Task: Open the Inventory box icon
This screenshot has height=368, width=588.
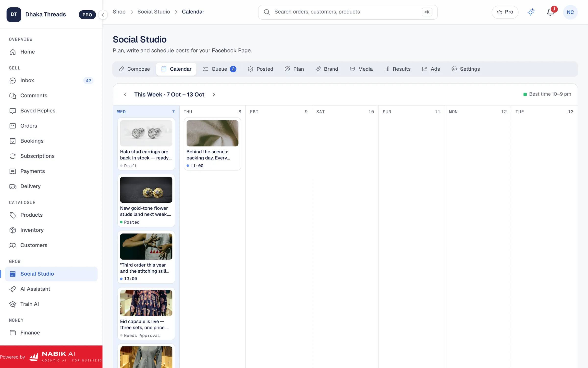Action: coord(13,230)
